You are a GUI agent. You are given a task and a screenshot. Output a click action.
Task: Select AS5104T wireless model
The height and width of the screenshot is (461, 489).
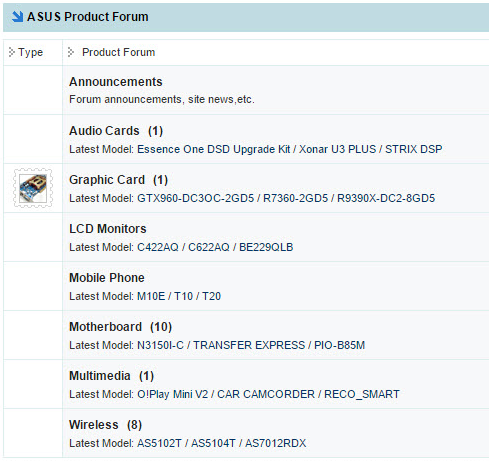[213, 443]
